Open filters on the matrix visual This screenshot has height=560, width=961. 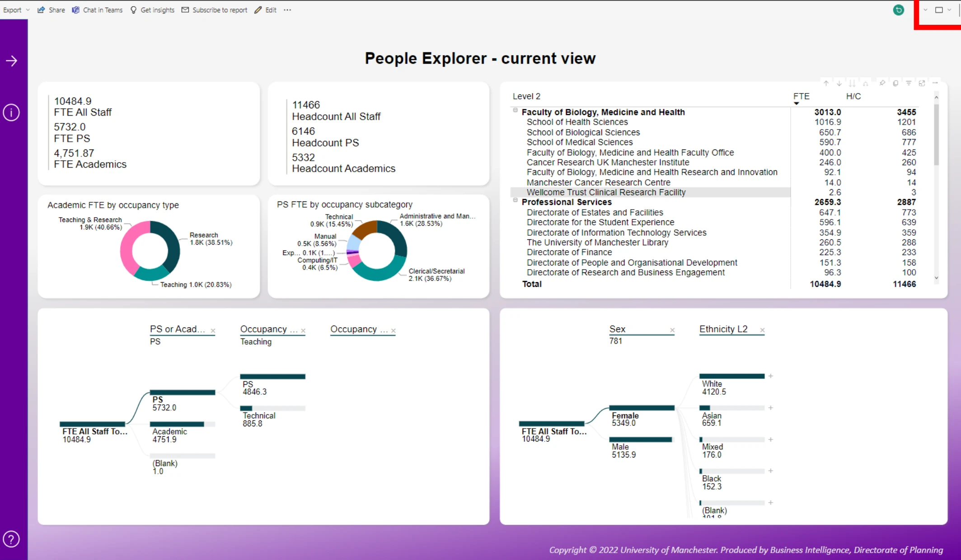(909, 84)
